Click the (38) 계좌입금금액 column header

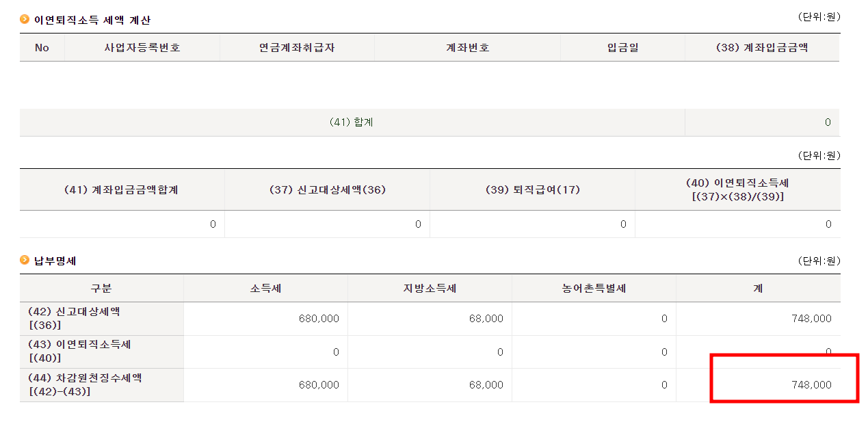(762, 48)
